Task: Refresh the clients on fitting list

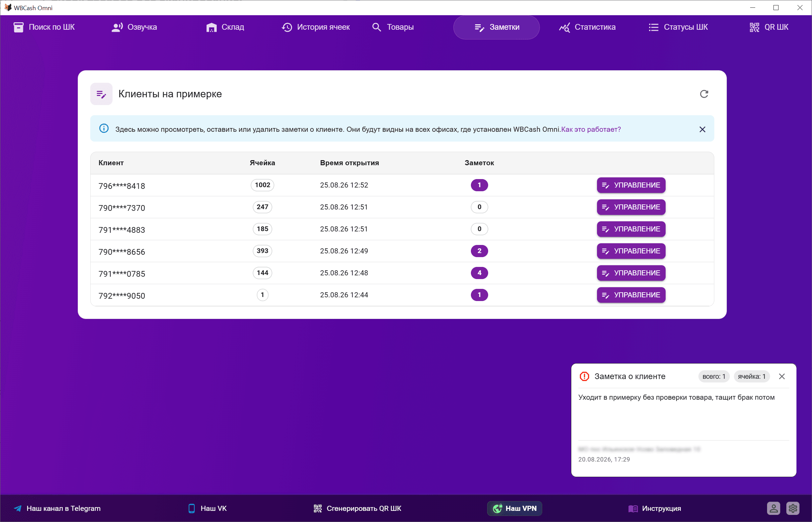Action: (704, 94)
